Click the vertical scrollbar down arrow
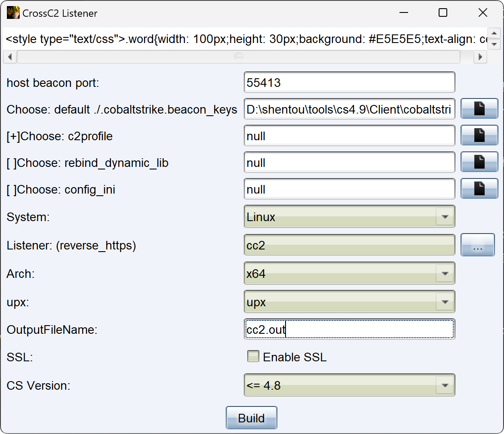504x434 pixels. 494,44
